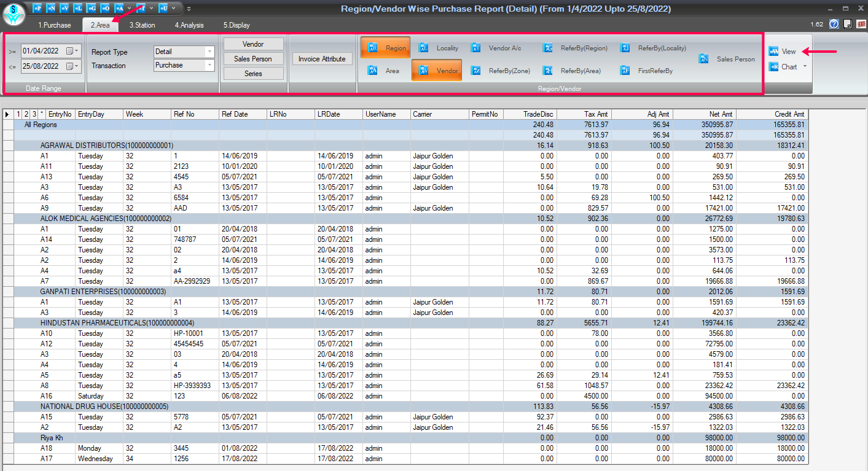The width and height of the screenshot is (868, 471).
Task: Click grid outline level 3 button
Action: tap(34, 114)
